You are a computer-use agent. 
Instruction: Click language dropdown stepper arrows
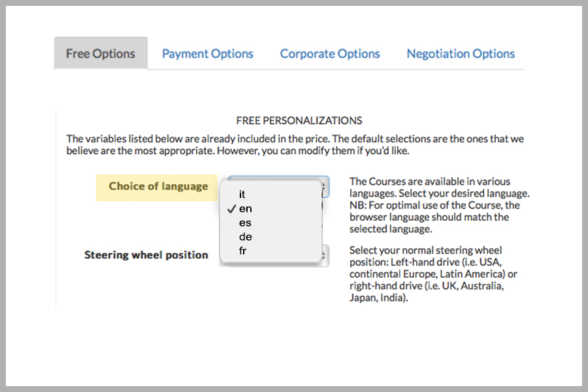[325, 188]
